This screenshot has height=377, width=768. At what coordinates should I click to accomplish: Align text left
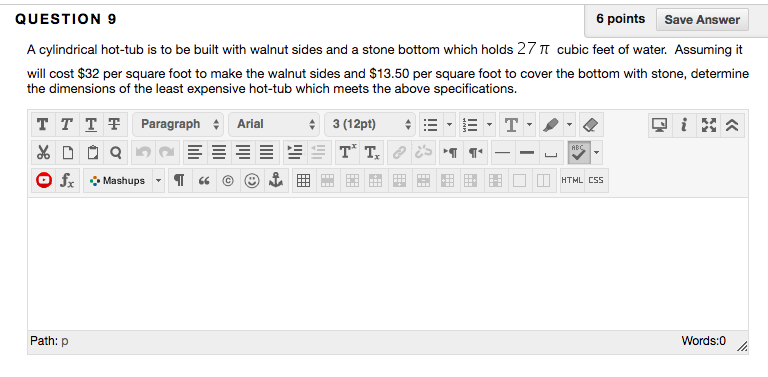[195, 153]
